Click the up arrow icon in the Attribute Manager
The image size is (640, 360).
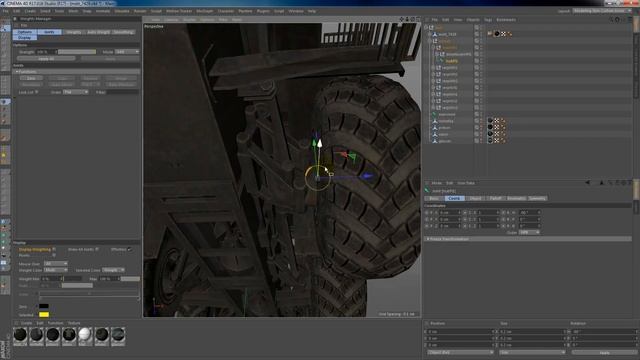tap(602, 183)
